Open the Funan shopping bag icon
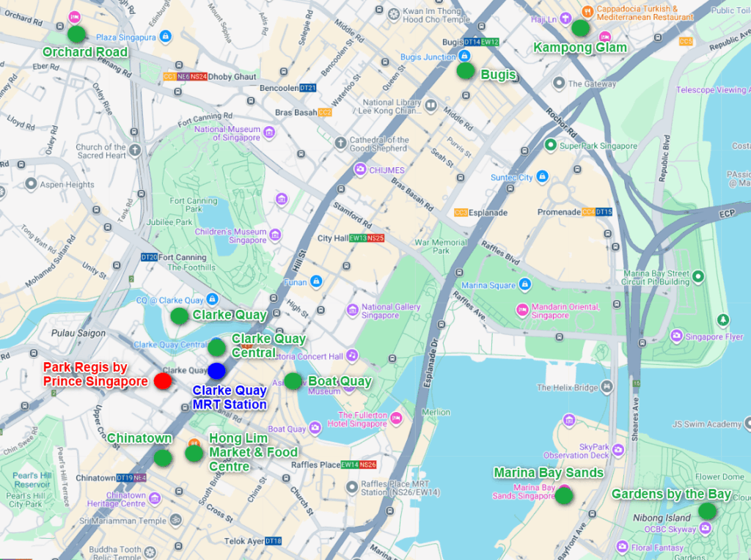Viewport: 751px width, 560px height. 316,281
